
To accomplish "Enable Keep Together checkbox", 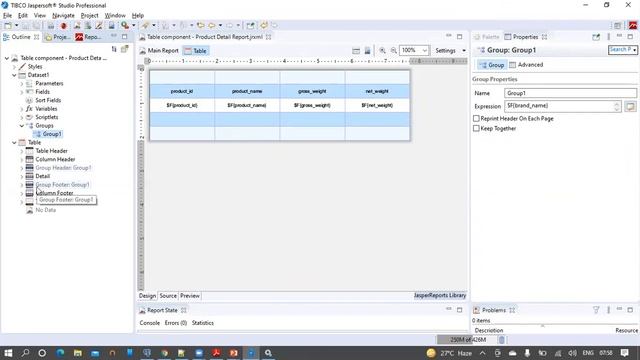I will (476, 128).
